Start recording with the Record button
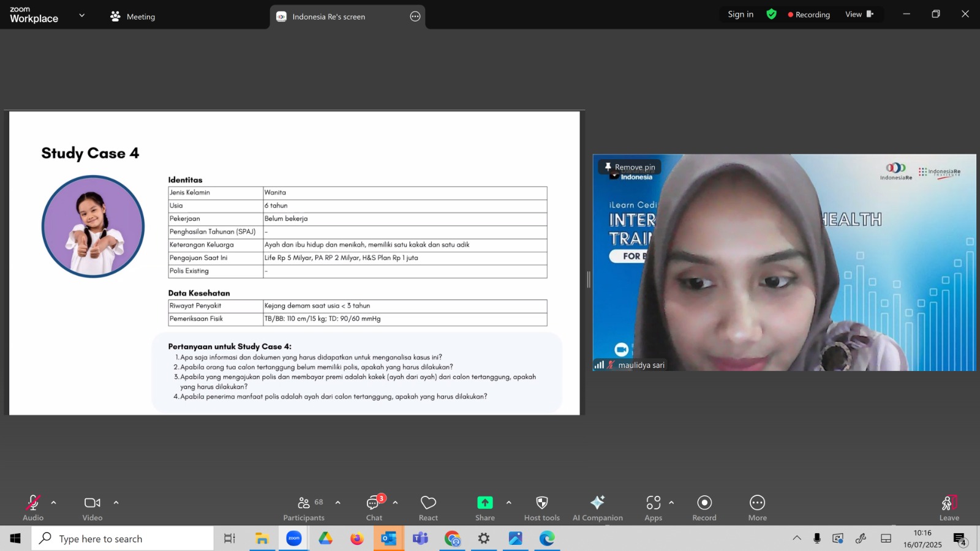Viewport: 980px width, 551px height. click(x=704, y=508)
